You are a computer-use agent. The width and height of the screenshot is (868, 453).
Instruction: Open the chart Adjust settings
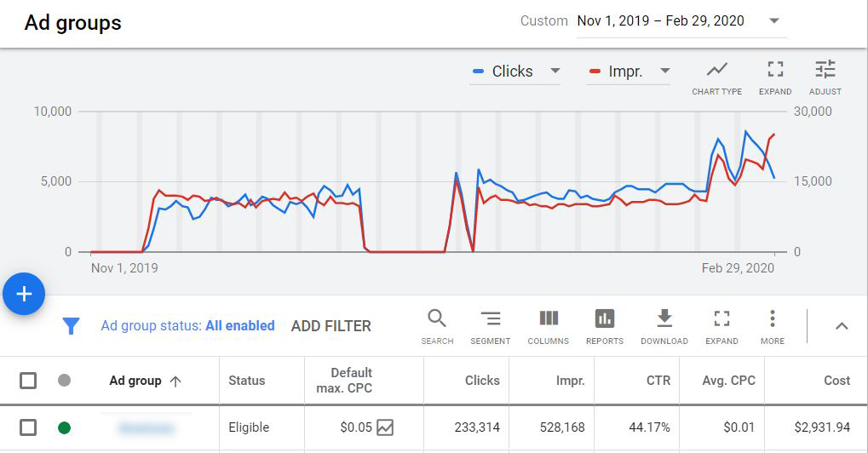(x=825, y=77)
